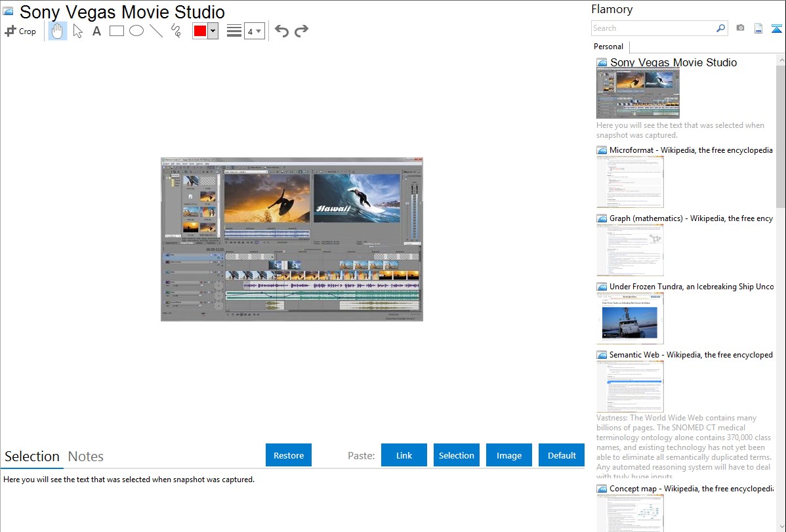The width and height of the screenshot is (786, 532).
Task: Select the straight line tool
Action: point(156,31)
